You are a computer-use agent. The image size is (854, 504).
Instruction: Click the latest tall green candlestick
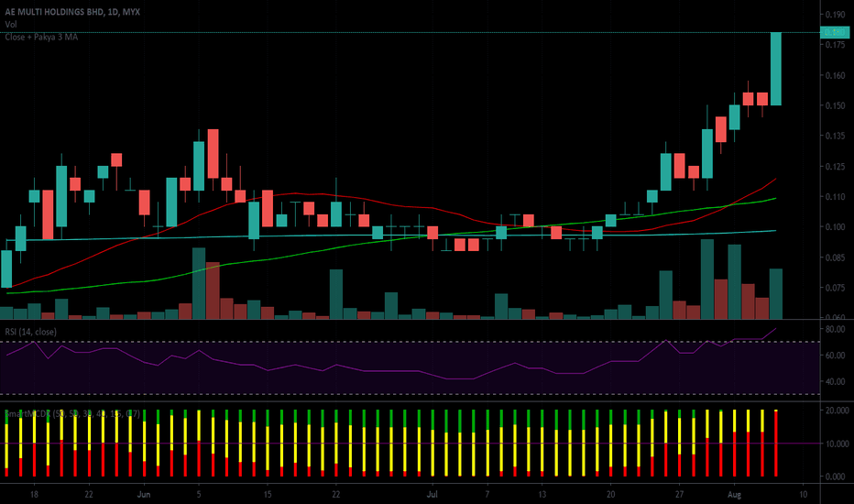click(x=775, y=70)
